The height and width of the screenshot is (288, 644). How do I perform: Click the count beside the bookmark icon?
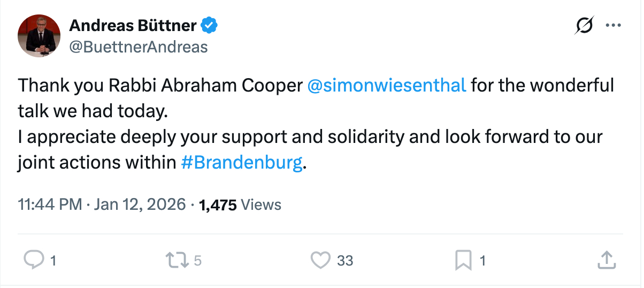tap(482, 261)
